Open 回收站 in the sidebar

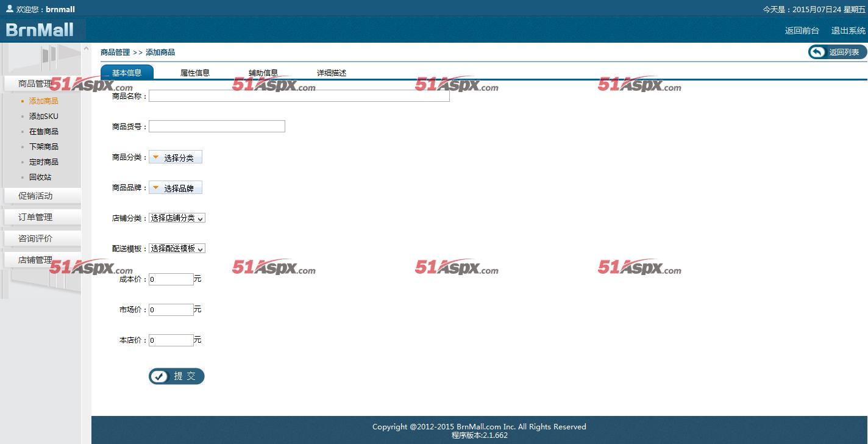tap(40, 177)
